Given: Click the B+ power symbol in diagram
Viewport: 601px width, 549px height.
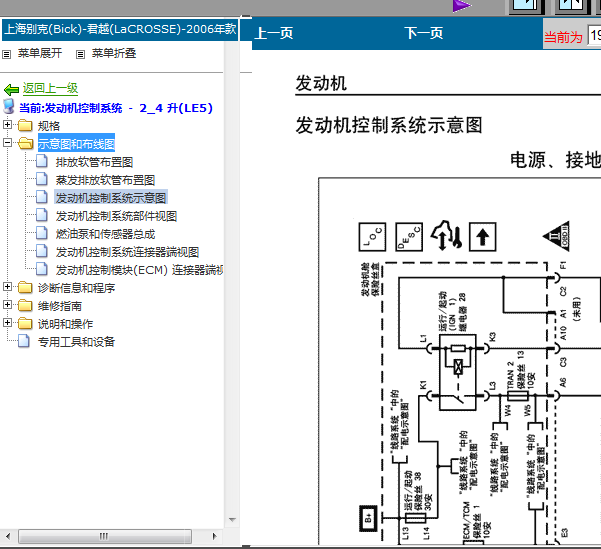Looking at the screenshot, I should (368, 518).
